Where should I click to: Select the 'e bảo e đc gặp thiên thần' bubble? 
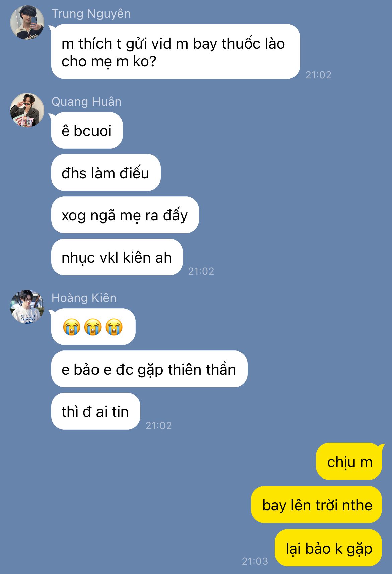[x=149, y=369]
